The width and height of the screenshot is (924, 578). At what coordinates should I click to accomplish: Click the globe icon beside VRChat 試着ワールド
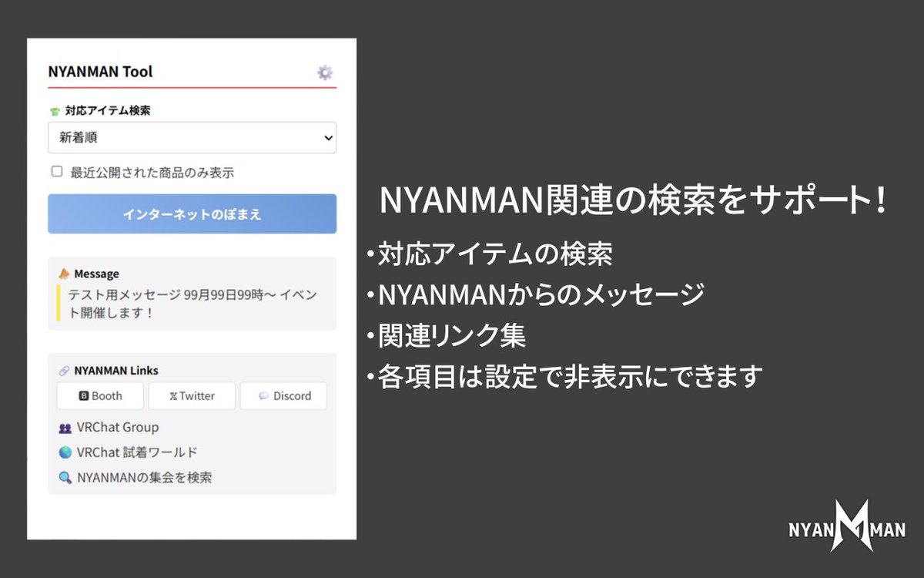(x=65, y=452)
